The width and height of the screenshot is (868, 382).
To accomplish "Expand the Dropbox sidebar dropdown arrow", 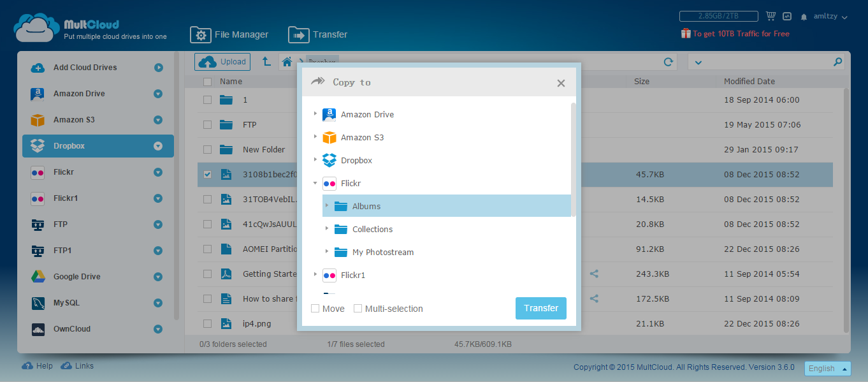I will (x=158, y=146).
